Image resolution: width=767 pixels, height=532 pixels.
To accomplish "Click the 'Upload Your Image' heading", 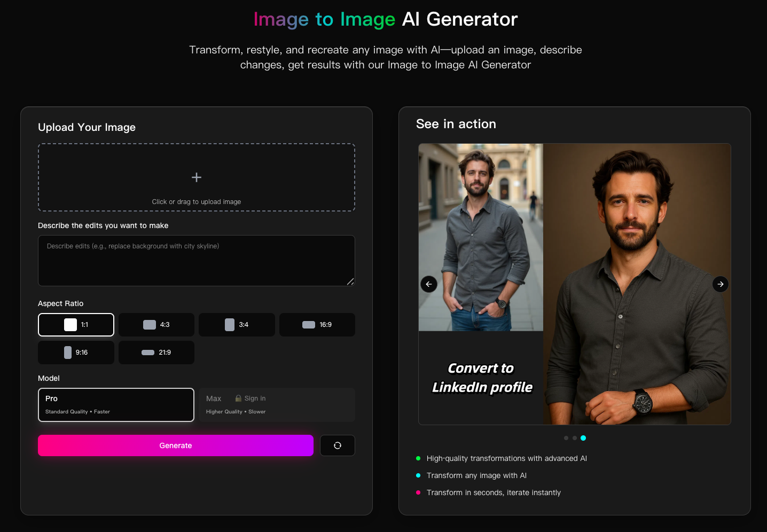I will [x=87, y=127].
